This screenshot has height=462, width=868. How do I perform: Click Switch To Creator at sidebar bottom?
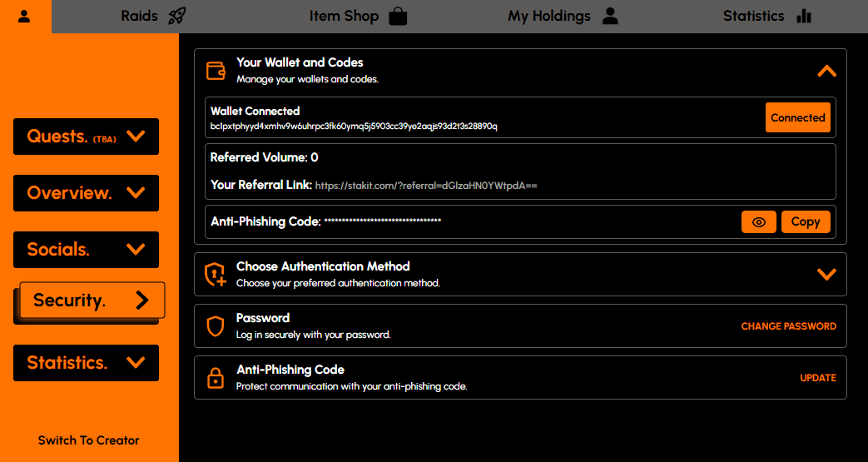(x=89, y=440)
